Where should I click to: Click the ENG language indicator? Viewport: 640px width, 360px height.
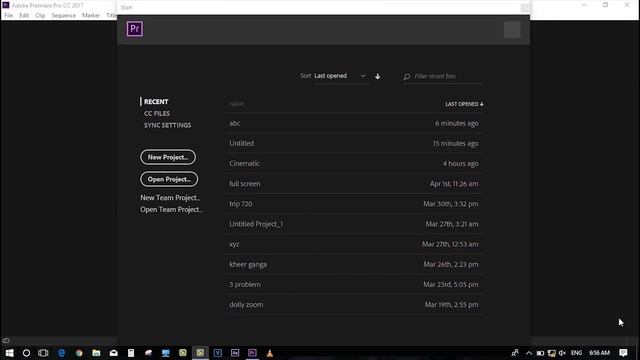click(576, 353)
